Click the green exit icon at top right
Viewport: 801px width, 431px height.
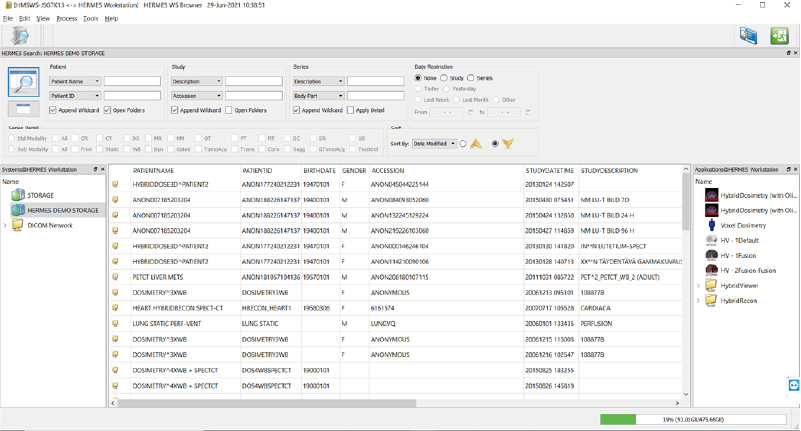pyautogui.click(x=780, y=36)
